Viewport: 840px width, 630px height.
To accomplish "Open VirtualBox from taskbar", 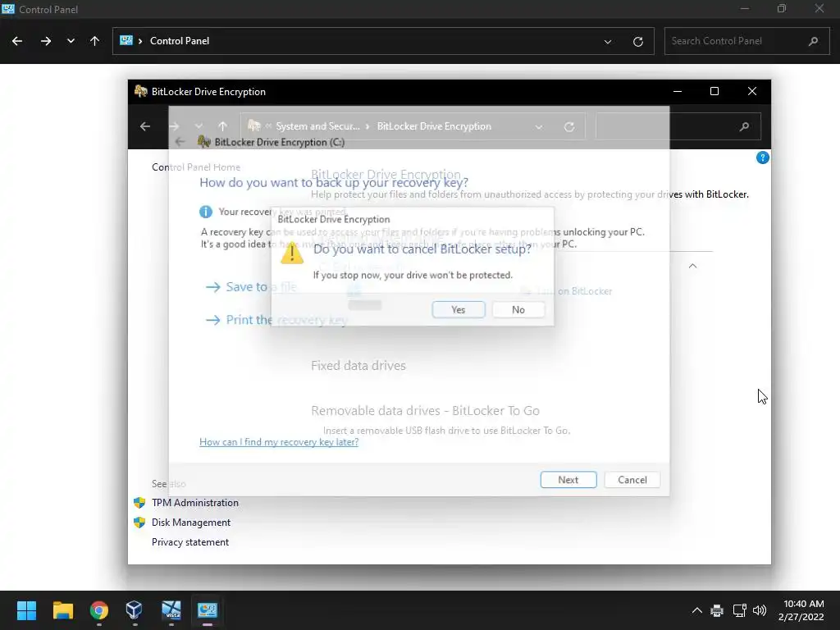I will point(135,610).
